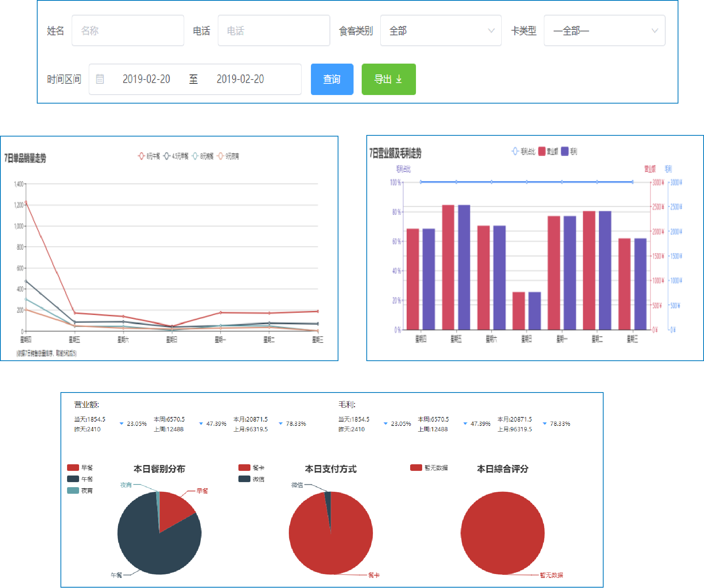The height and width of the screenshot is (588, 704).
Task: Toggle 早餐 legend in meal distribution chart
Action: [x=73, y=468]
